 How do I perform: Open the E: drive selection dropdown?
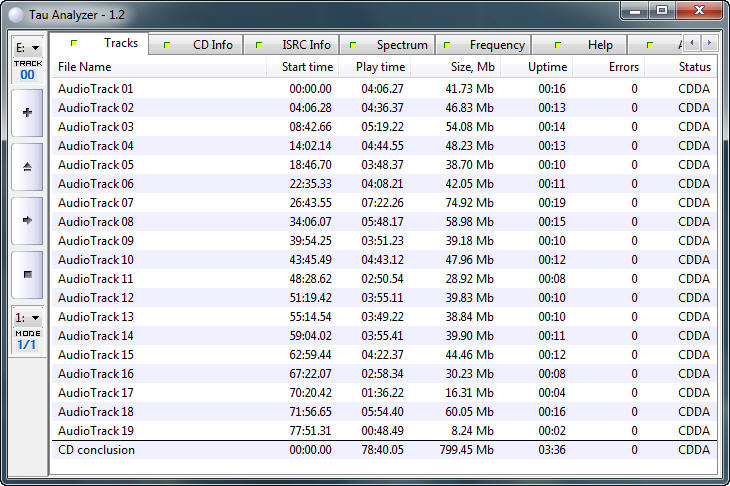[x=27, y=47]
